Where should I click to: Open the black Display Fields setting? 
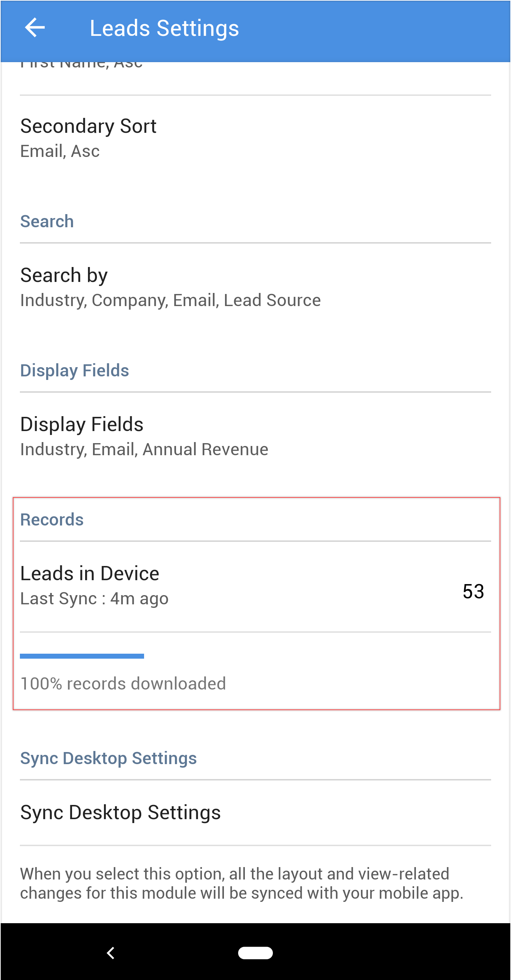point(82,425)
